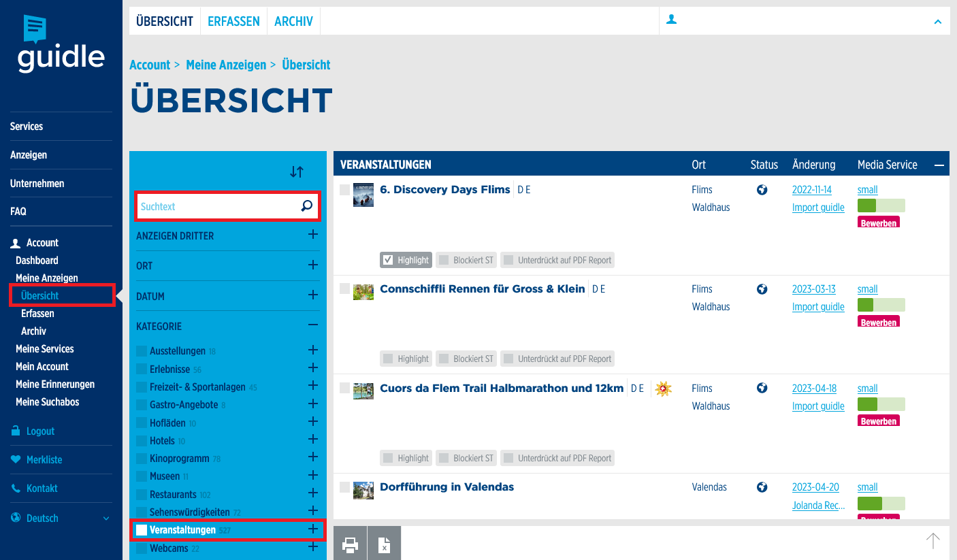Click the Excel export file icon
Viewport: 957px width, 560px height.
click(385, 544)
